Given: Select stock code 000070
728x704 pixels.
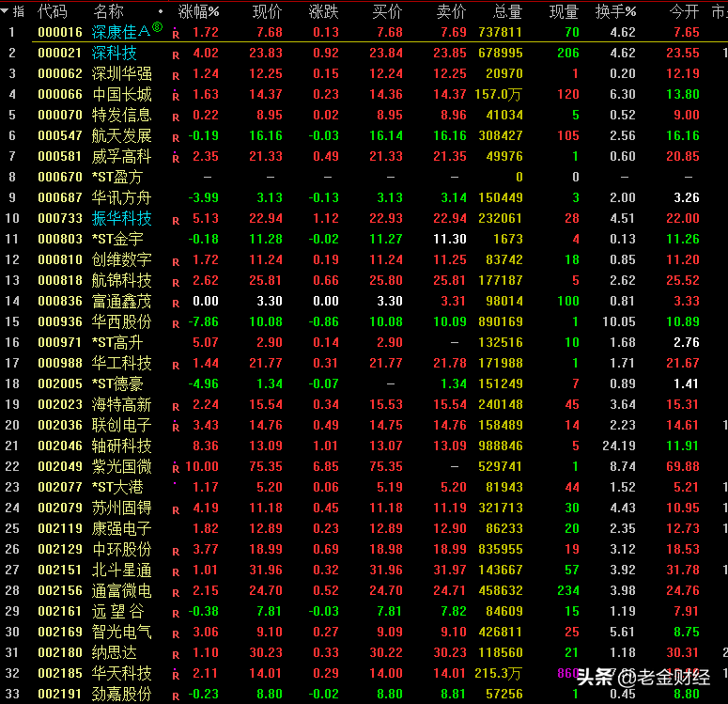Looking at the screenshot, I should pos(60,115).
